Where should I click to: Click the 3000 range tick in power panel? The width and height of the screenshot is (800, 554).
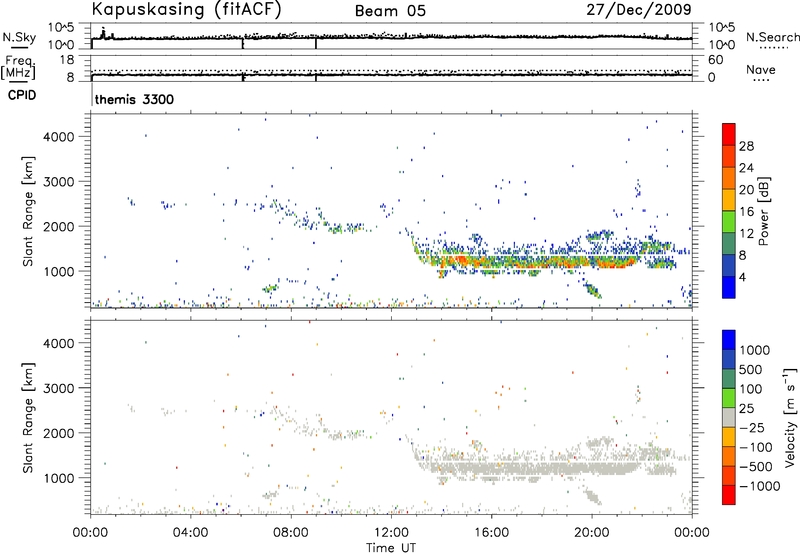(x=58, y=182)
